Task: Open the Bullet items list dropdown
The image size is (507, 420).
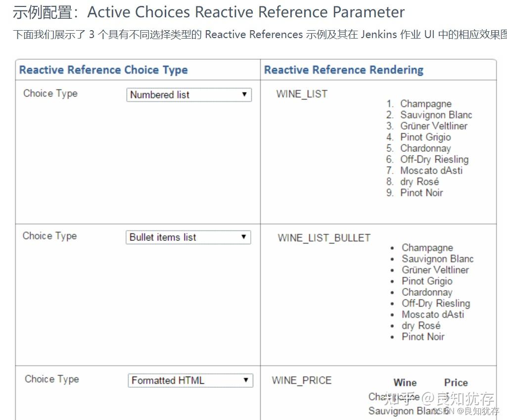Action: [188, 237]
